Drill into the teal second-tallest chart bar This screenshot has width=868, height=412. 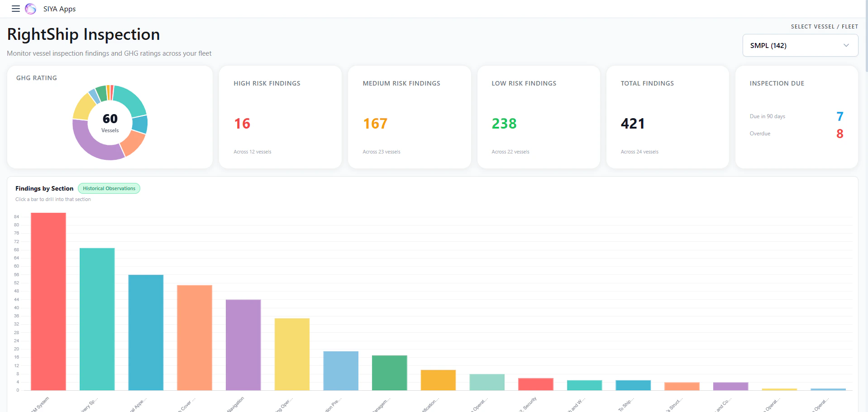[97, 319]
